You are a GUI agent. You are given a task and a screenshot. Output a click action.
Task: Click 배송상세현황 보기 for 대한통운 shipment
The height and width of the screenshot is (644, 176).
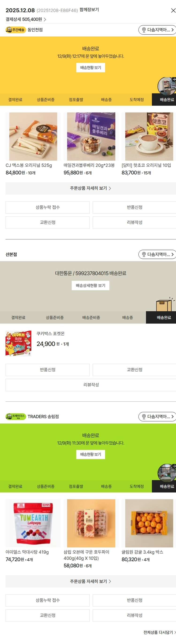pyautogui.click(x=91, y=286)
